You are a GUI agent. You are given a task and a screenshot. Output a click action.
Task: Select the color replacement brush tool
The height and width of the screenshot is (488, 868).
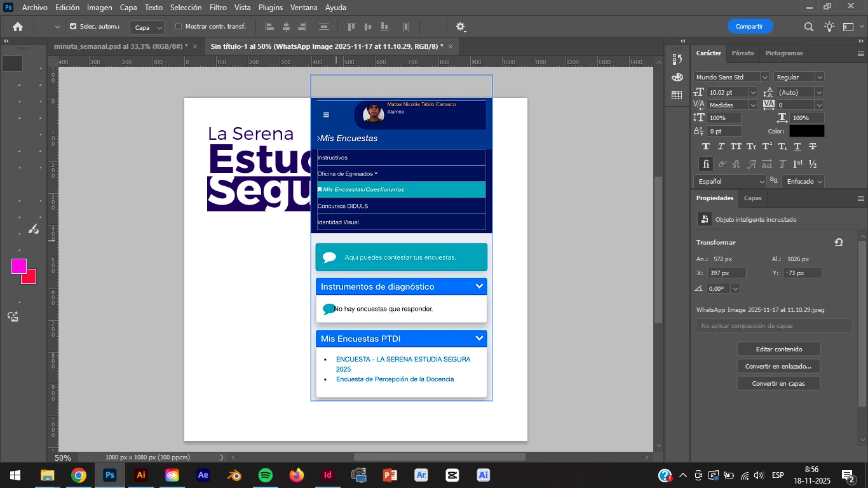(x=34, y=229)
